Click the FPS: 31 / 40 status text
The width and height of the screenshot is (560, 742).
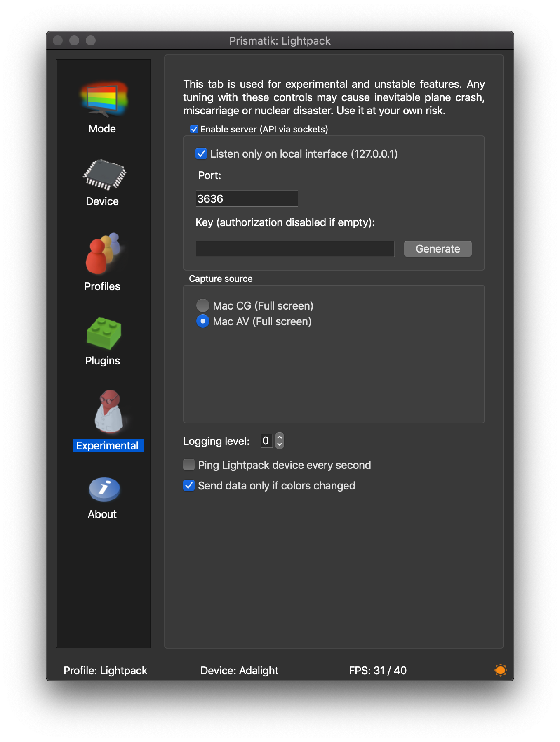click(378, 671)
